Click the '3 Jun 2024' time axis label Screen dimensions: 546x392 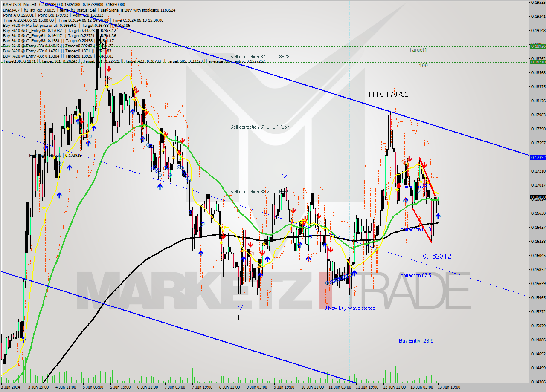point(11,387)
